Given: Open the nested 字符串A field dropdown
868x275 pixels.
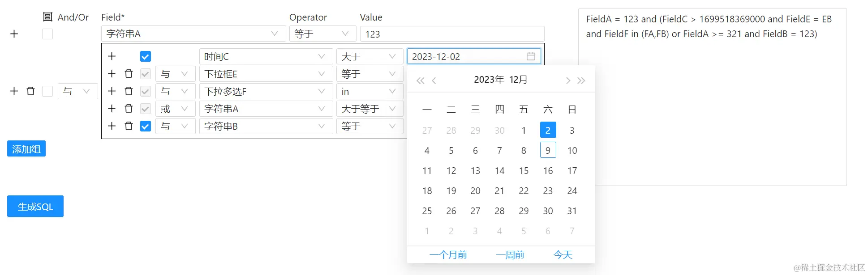Looking at the screenshot, I should [x=266, y=109].
